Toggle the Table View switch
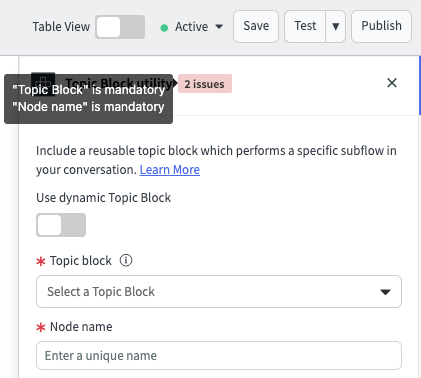The image size is (421, 378). pos(120,27)
